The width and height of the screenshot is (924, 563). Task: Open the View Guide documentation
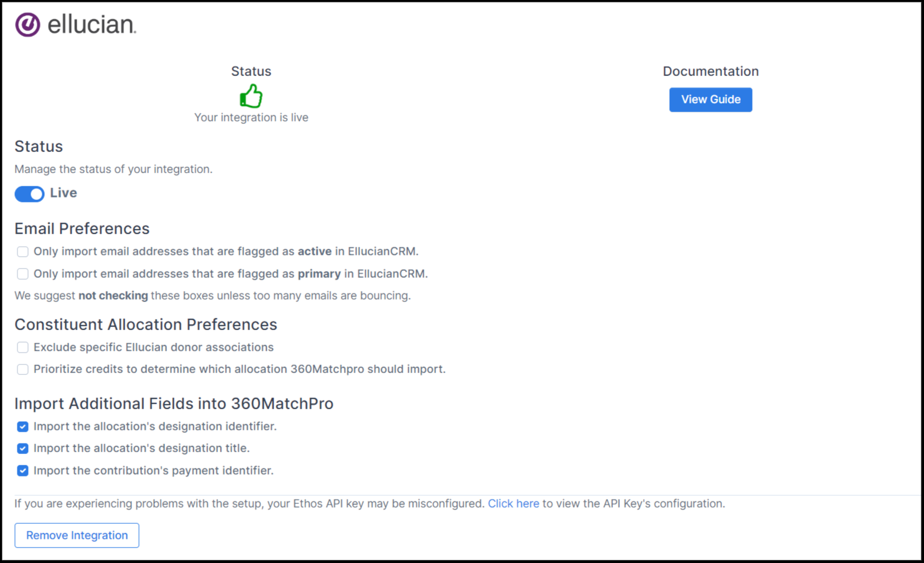[710, 99]
